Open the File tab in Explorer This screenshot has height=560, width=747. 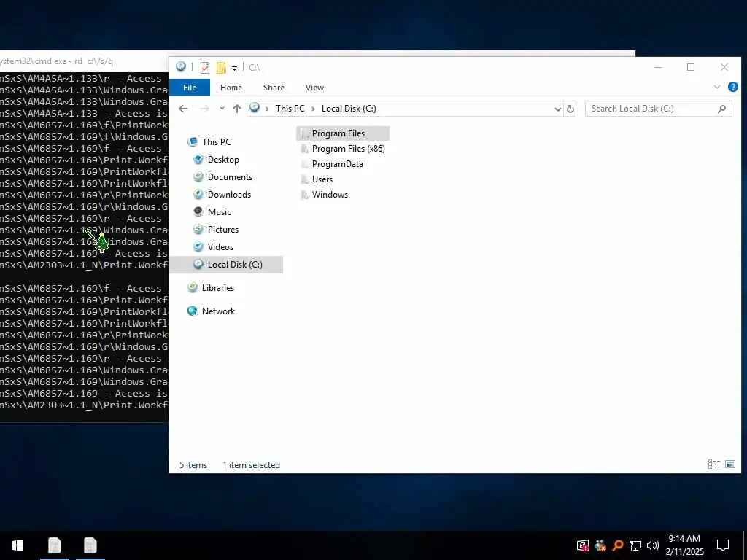click(x=190, y=87)
